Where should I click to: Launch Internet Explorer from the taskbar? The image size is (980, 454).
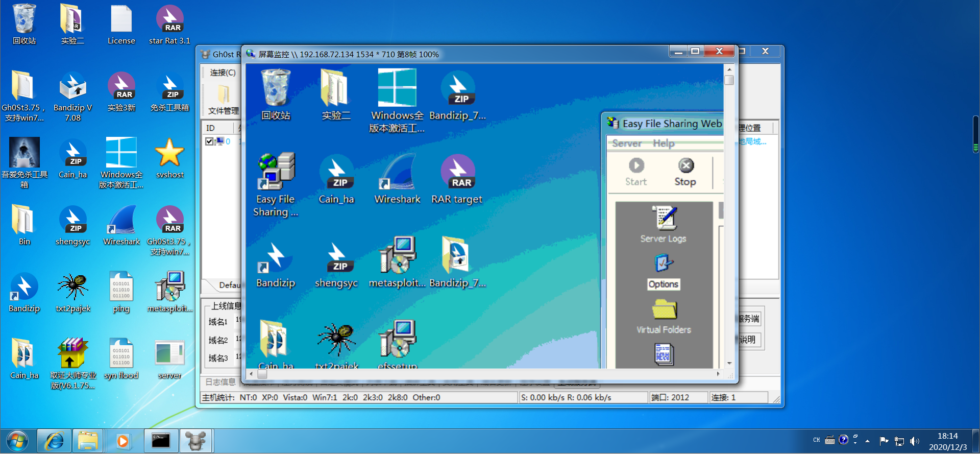coord(54,441)
